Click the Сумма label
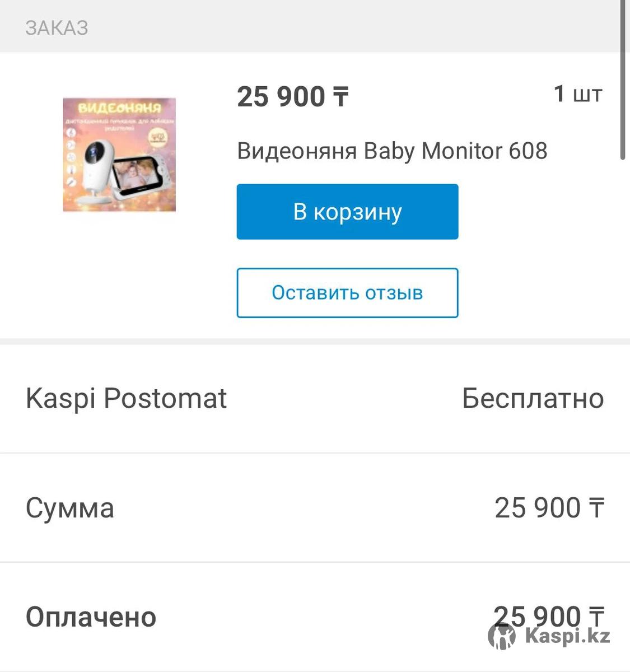The height and width of the screenshot is (672, 630). click(70, 508)
